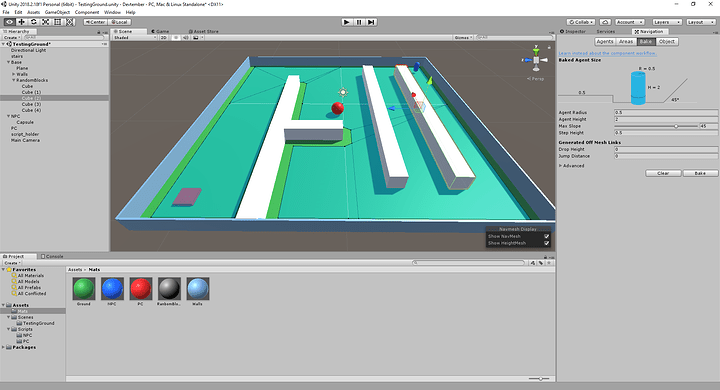
Task: Click the Agent Radius field
Action: point(666,112)
